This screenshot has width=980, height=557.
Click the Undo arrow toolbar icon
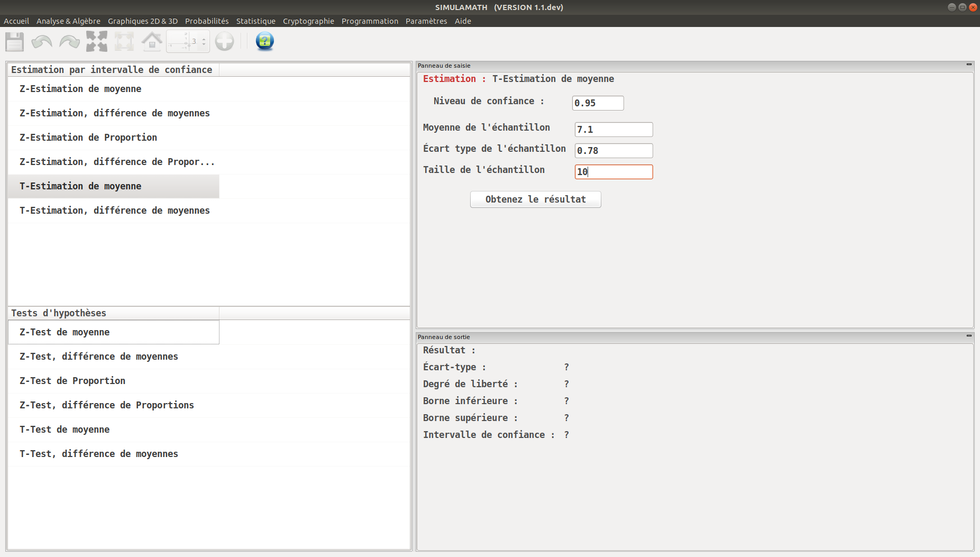click(x=42, y=41)
